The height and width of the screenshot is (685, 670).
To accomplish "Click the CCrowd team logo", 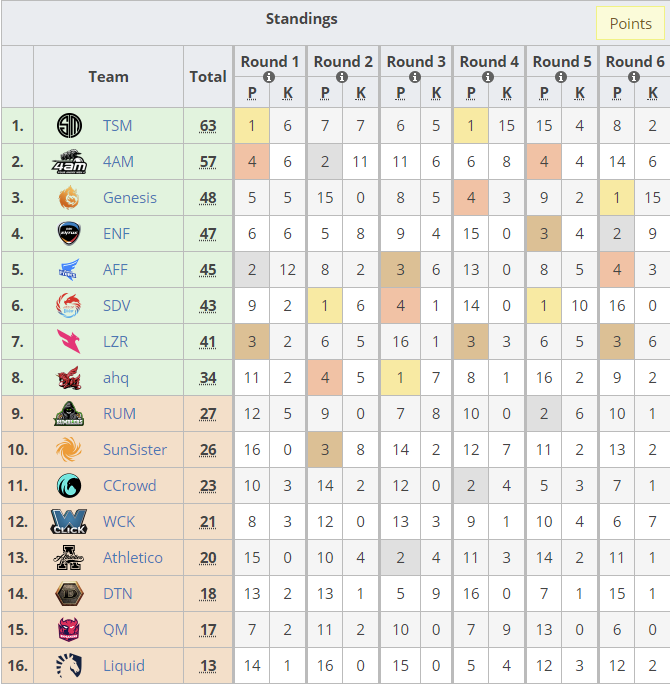I will coord(69,485).
